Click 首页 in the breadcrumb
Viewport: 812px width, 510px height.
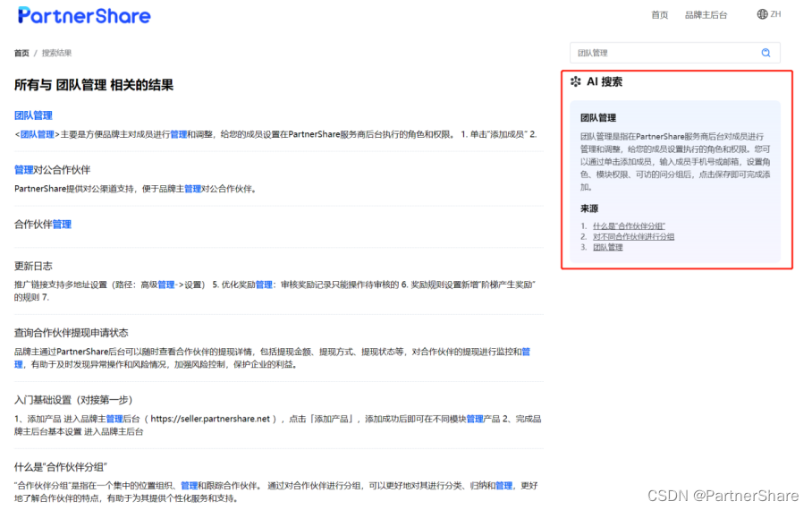point(21,53)
